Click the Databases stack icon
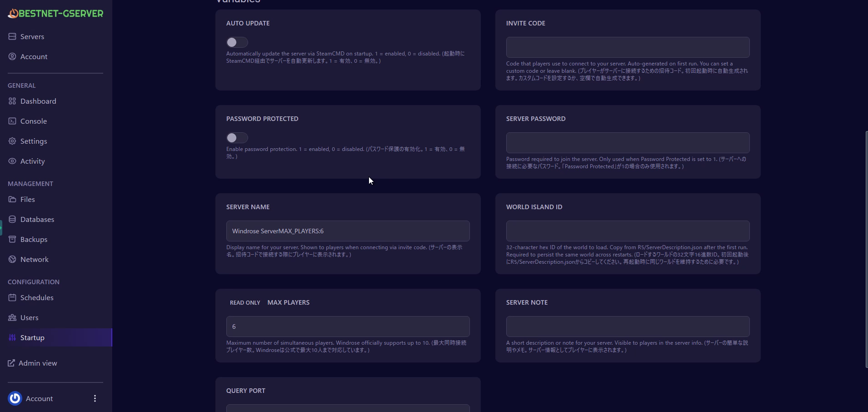Screen dimensions: 868x412 pyautogui.click(x=12, y=219)
